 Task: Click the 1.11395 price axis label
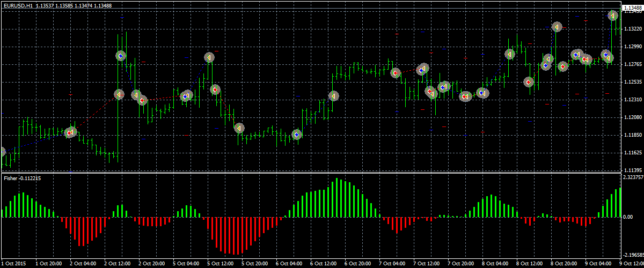pos(632,170)
